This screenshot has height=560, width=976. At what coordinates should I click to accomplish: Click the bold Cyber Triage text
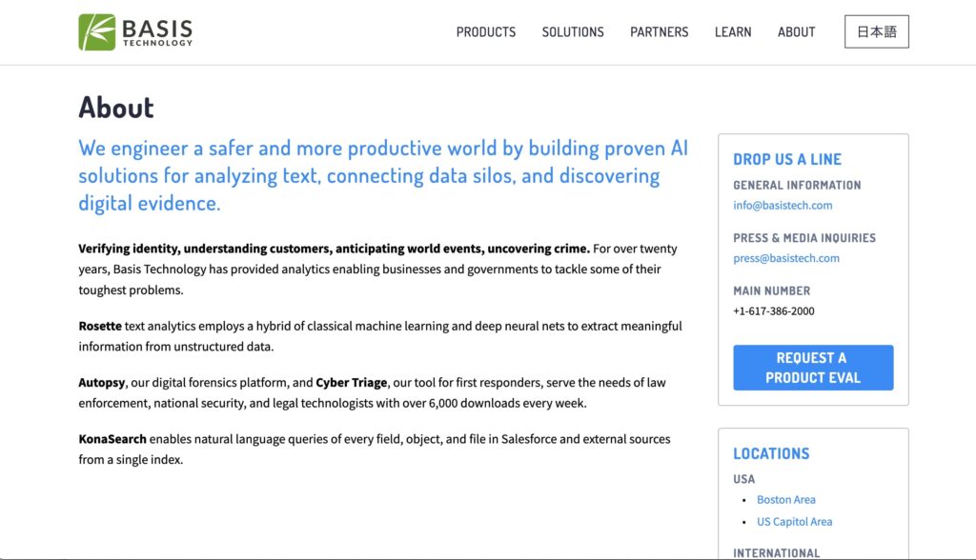pyautogui.click(x=352, y=383)
